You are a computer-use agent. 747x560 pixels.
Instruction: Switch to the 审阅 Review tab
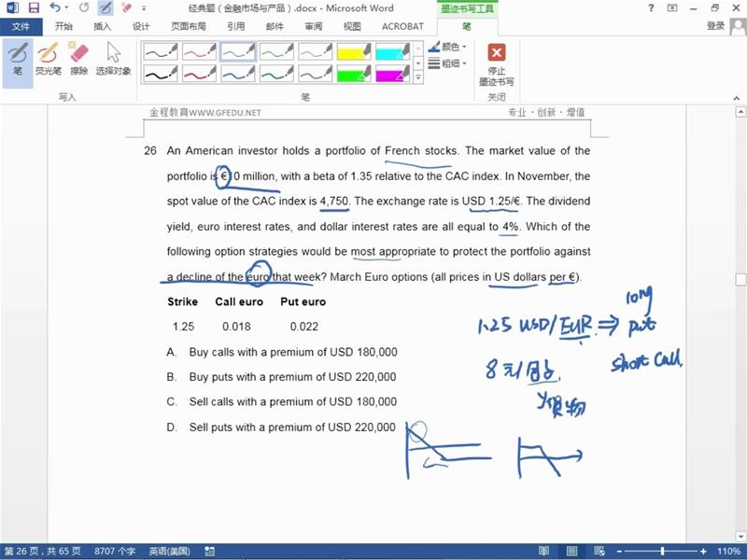(x=313, y=27)
